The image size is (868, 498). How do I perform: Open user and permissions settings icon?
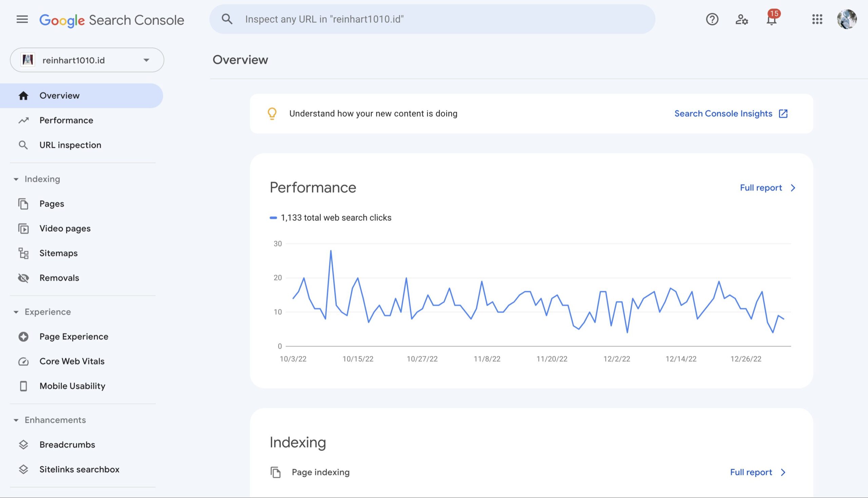[741, 19]
